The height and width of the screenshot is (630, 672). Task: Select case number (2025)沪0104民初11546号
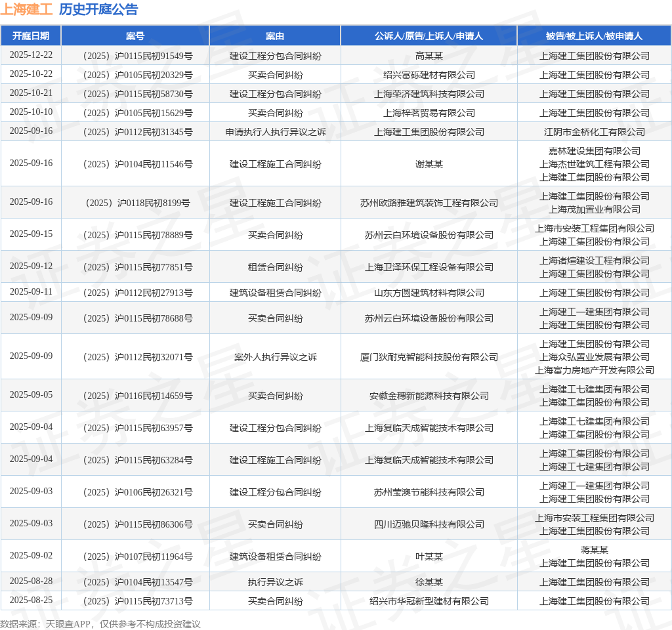tap(135, 163)
